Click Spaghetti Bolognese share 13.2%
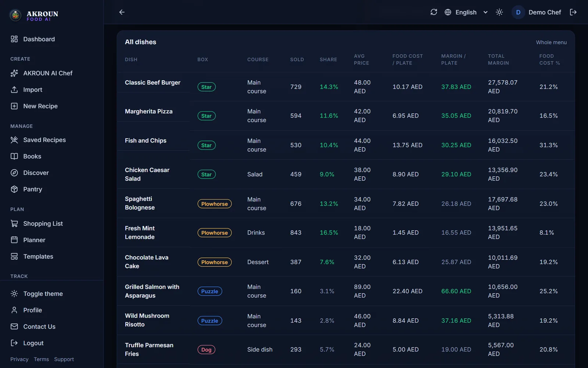 click(x=329, y=204)
